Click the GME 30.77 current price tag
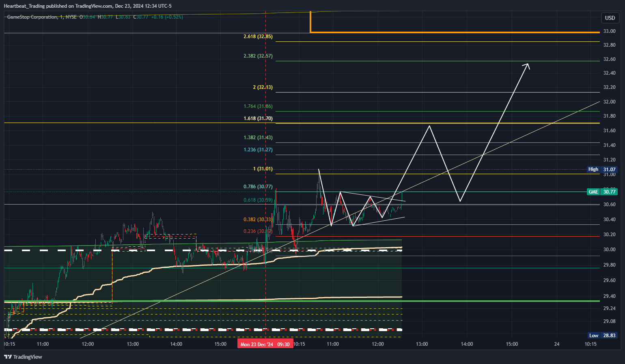Image resolution: width=625 pixels, height=364 pixels. (602, 192)
